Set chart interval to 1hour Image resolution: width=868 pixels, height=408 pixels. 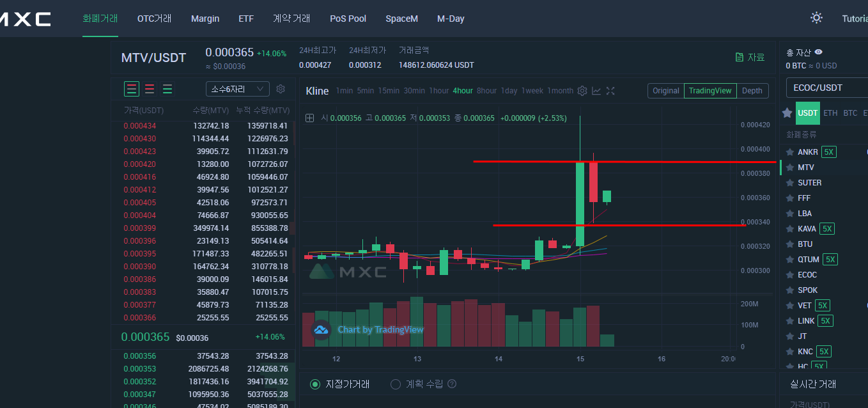click(x=439, y=91)
